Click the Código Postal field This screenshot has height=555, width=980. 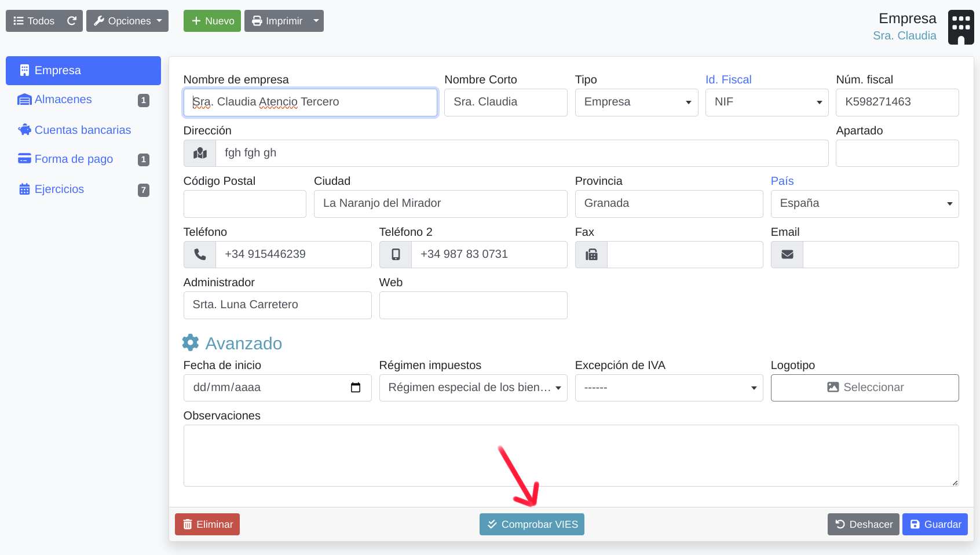pyautogui.click(x=245, y=204)
